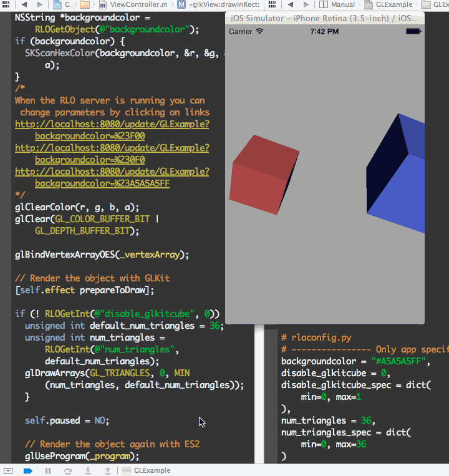Click the 7:42 PM clock in the simulator
Screen dimensions: 449x476
324,32
